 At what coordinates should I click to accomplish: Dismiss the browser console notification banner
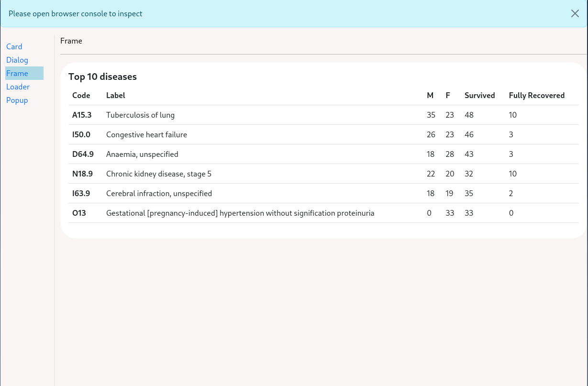pyautogui.click(x=575, y=13)
